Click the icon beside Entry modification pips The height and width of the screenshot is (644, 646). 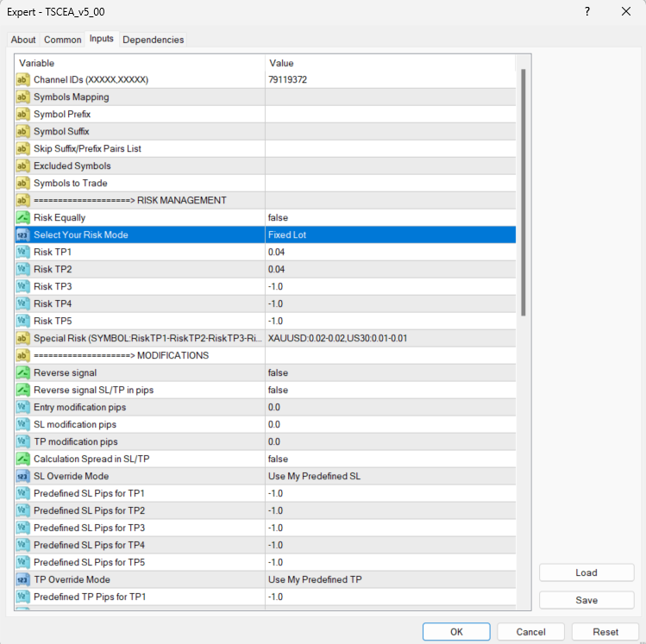click(x=23, y=407)
